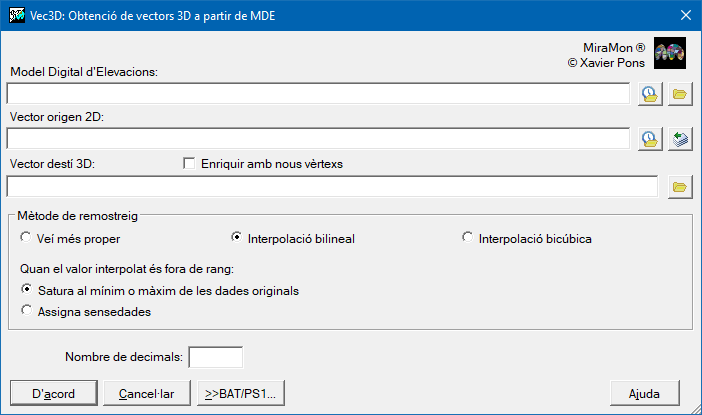Select Satura al mínim o màxim option
The width and height of the screenshot is (702, 415).
[26, 291]
